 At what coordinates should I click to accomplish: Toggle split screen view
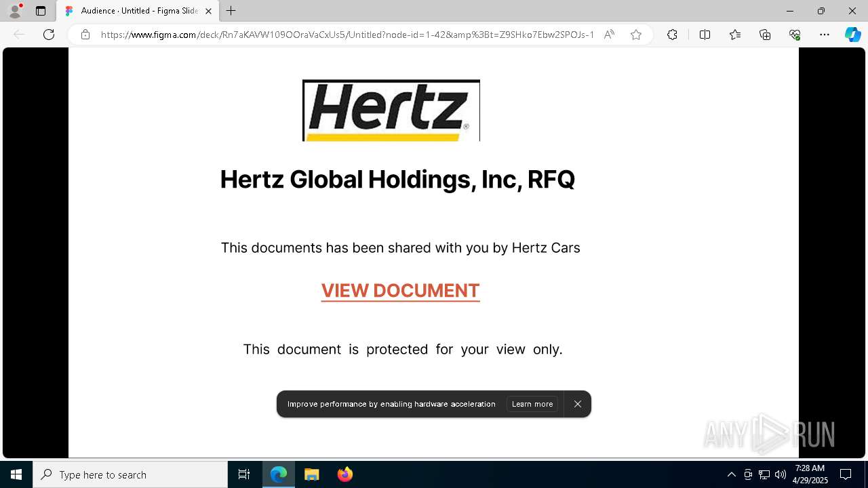tap(705, 35)
